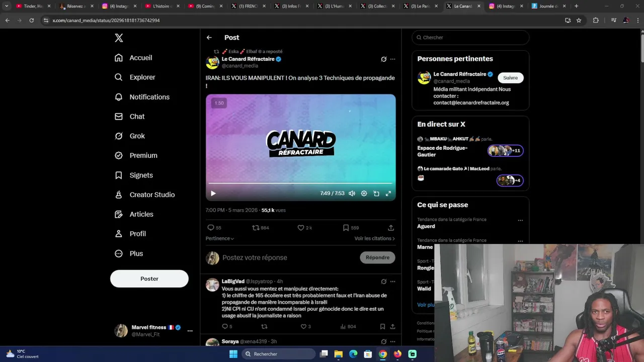The image size is (644, 362).
Task: Open Notifications in the sidebar
Action: [142, 97]
